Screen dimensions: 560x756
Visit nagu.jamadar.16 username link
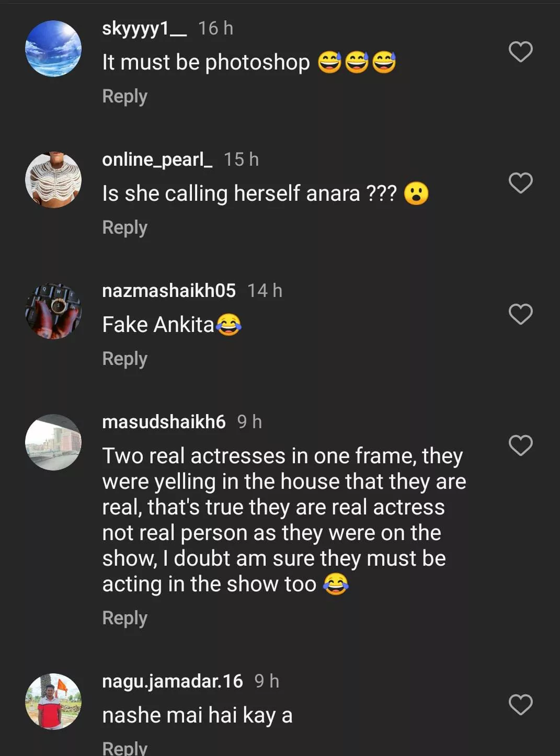point(172,681)
